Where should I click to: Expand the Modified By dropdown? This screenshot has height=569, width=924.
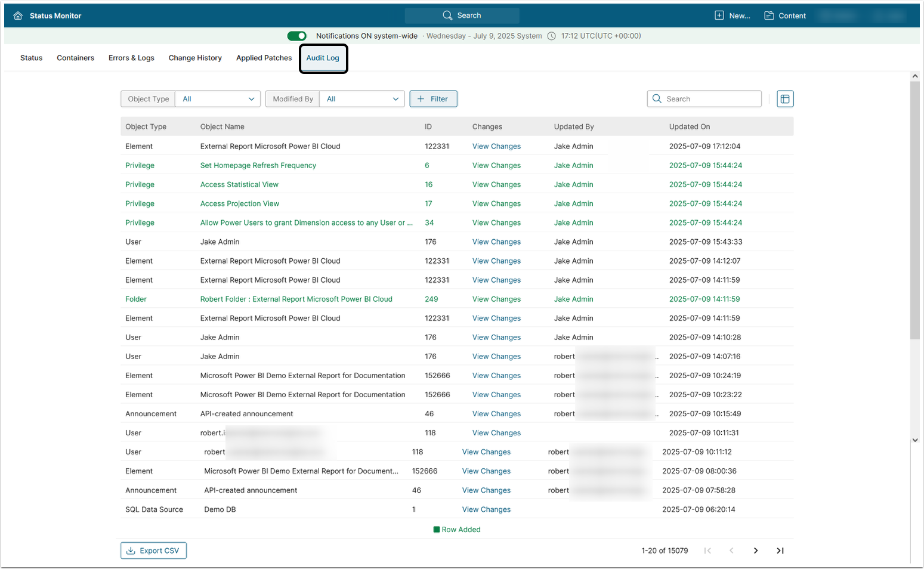click(362, 99)
